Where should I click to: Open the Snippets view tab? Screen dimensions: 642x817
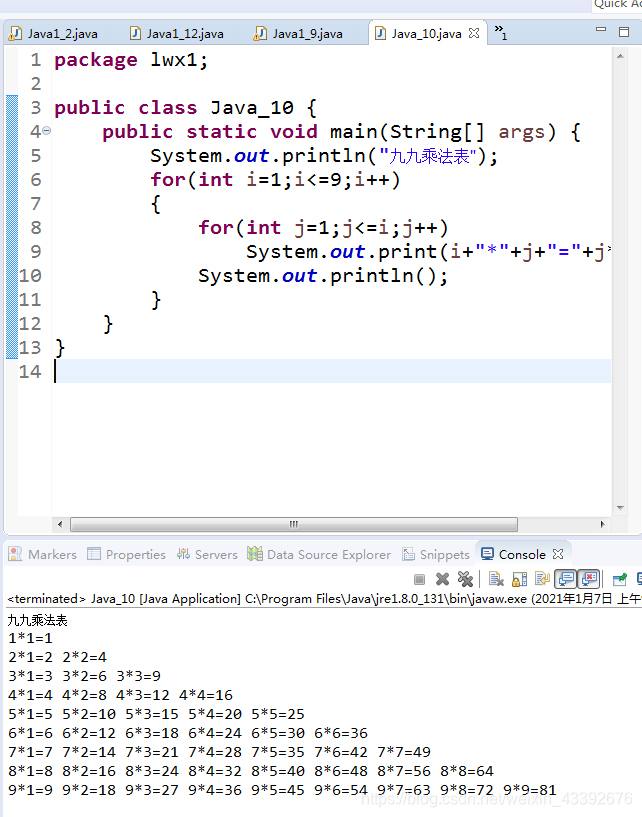(436, 554)
